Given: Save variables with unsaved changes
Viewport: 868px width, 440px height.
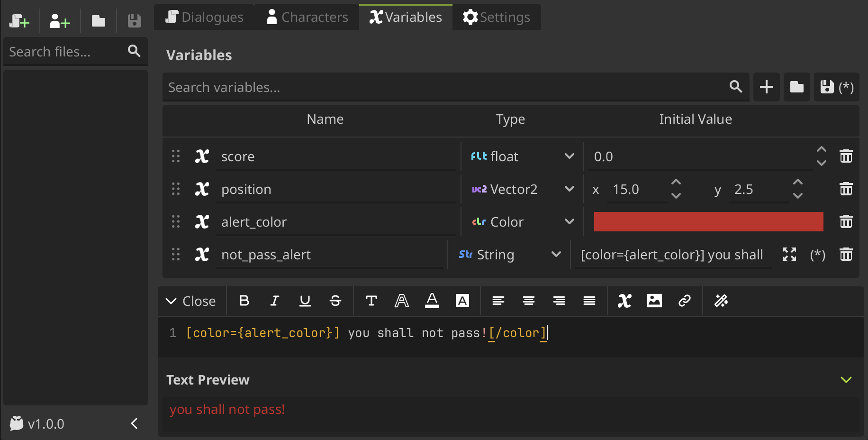Looking at the screenshot, I should pos(826,87).
